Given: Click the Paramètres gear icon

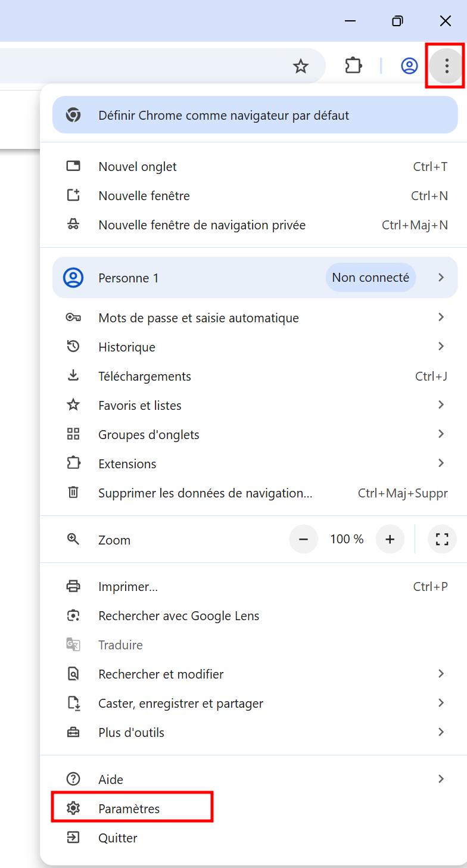Looking at the screenshot, I should (x=73, y=808).
